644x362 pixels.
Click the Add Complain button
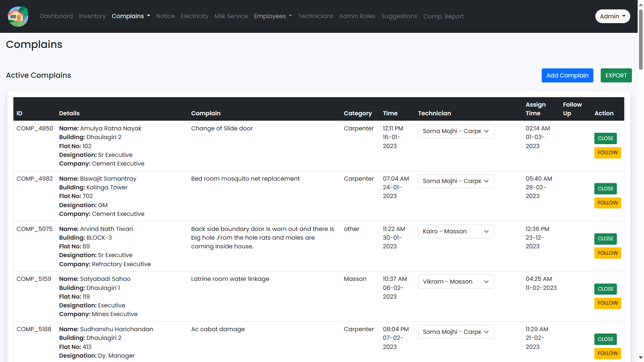point(567,75)
